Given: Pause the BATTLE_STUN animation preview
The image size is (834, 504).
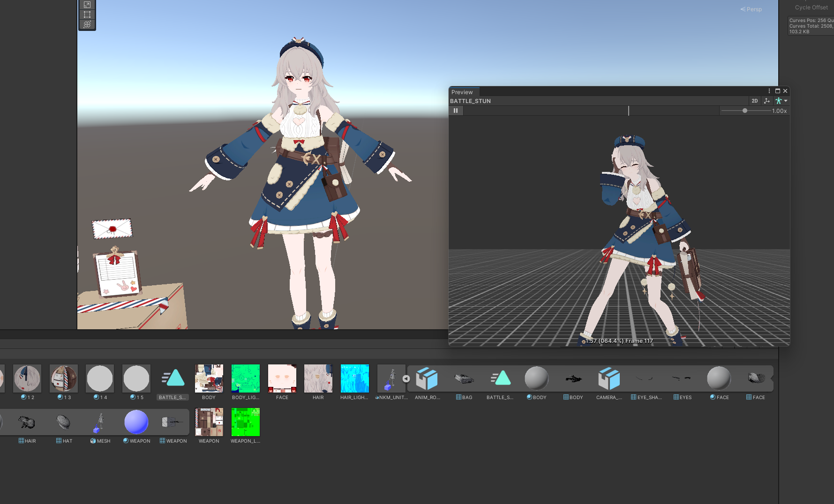Looking at the screenshot, I should coord(456,111).
